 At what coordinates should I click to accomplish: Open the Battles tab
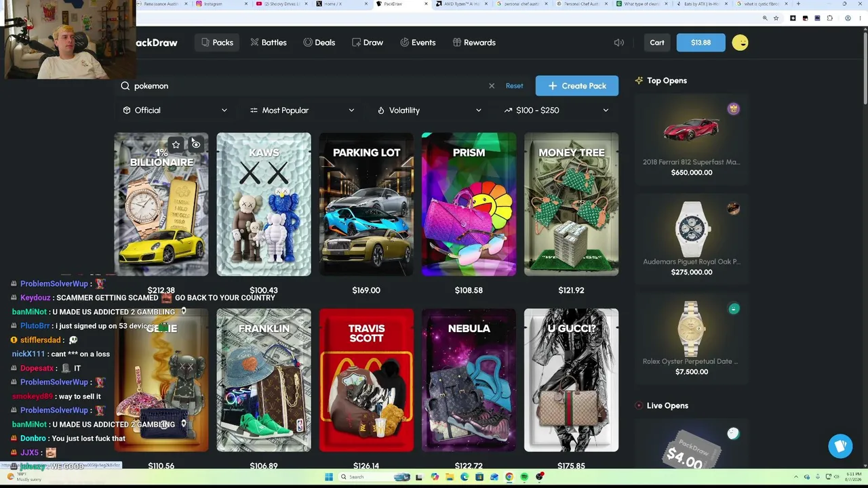coord(269,43)
